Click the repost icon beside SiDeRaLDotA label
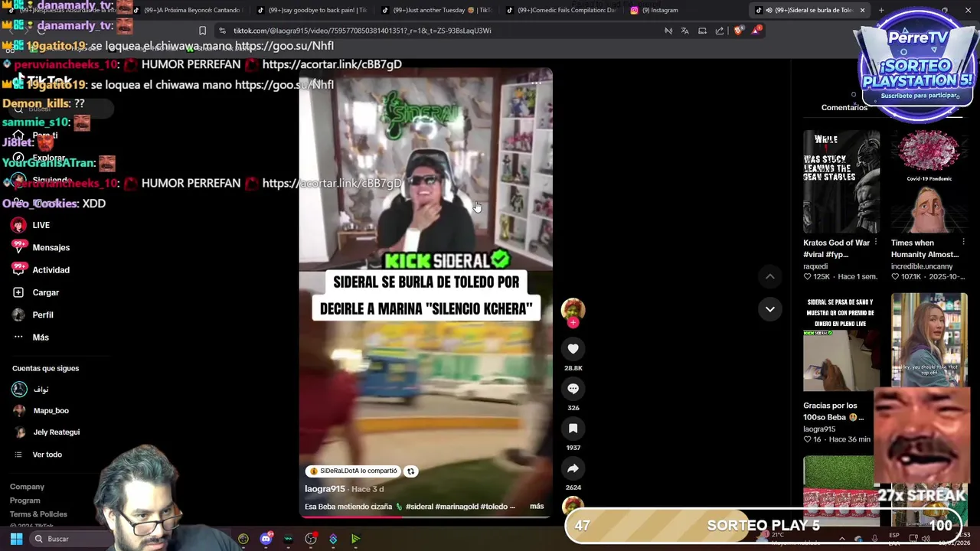 [x=410, y=471]
